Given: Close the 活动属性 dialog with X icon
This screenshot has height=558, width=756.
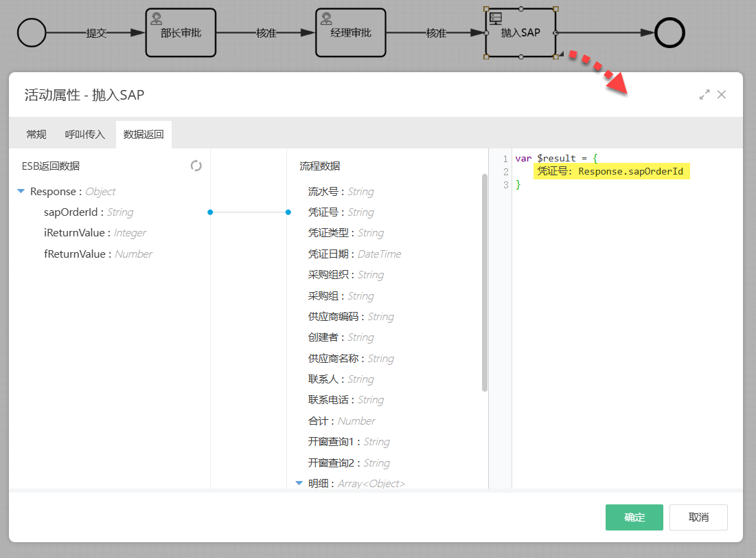Looking at the screenshot, I should pyautogui.click(x=722, y=95).
